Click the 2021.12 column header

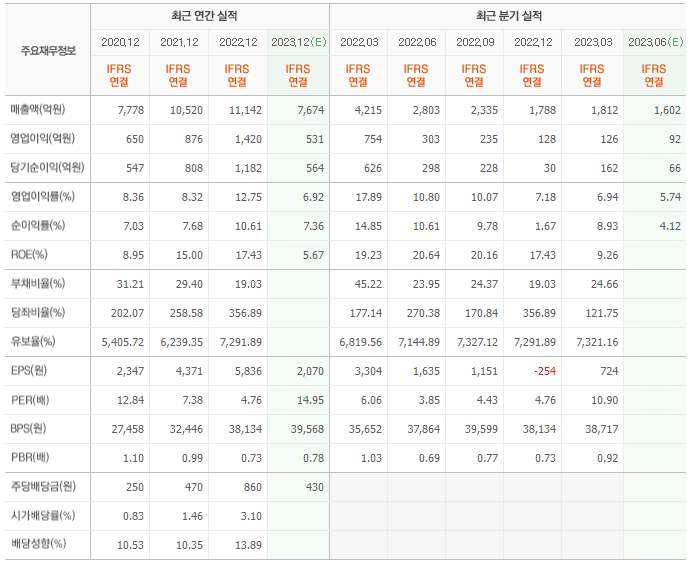click(x=179, y=42)
